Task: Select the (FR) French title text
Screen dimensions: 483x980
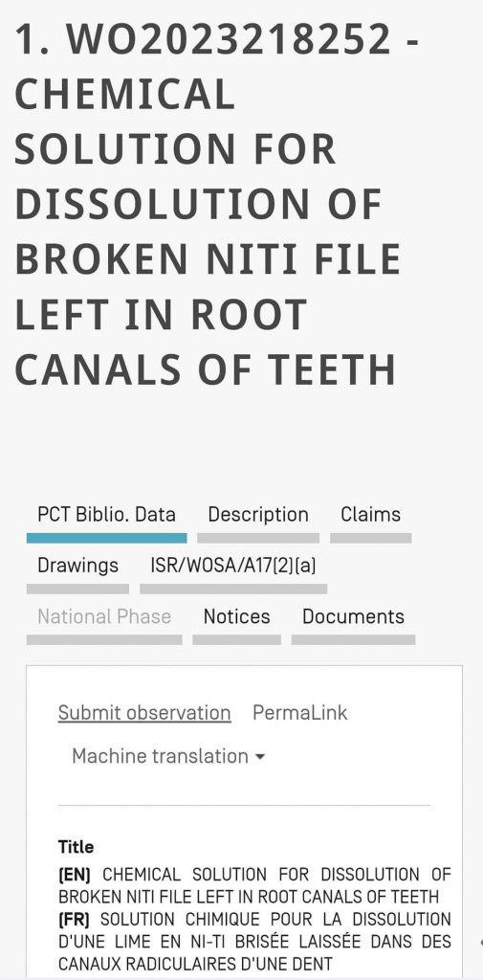Action: (254, 942)
